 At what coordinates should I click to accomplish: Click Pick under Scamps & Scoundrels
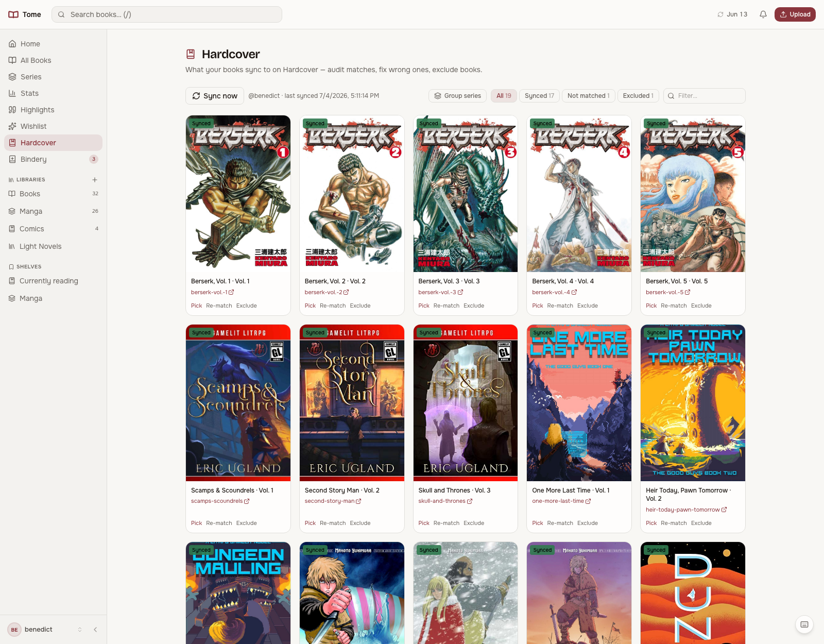point(196,523)
